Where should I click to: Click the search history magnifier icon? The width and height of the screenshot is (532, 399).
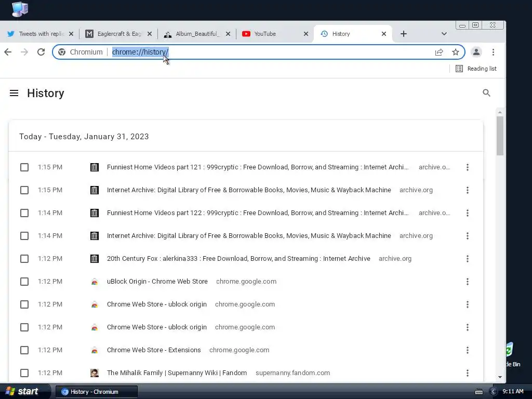point(486,93)
